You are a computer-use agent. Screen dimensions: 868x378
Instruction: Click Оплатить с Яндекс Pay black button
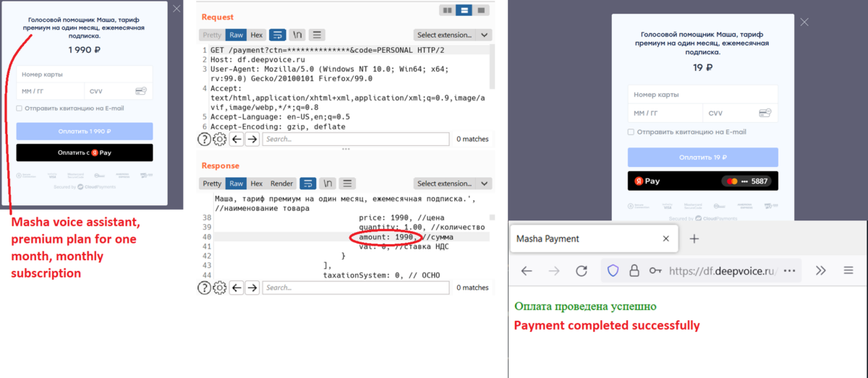[x=85, y=153]
